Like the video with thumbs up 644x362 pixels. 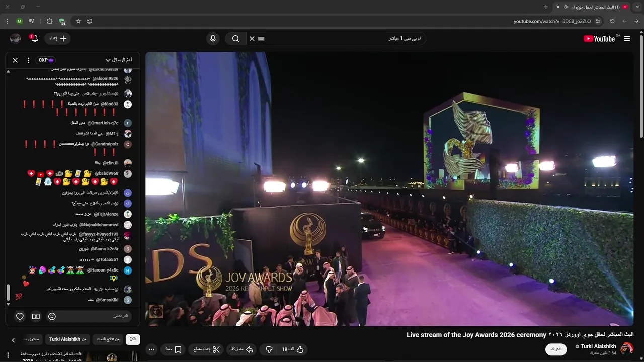click(293, 349)
